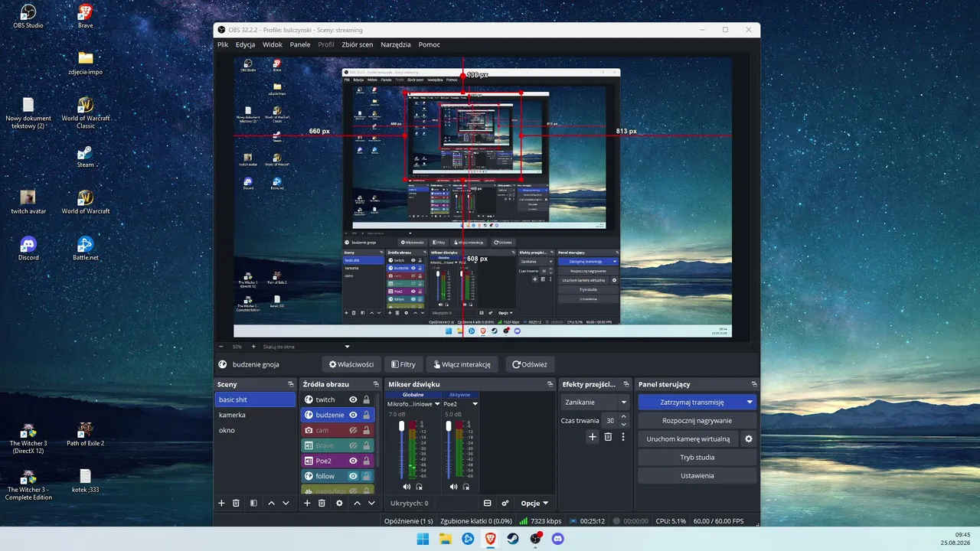Decrease Czas trwania with the down arrow
Viewport: 980px width, 551px height.
click(623, 424)
